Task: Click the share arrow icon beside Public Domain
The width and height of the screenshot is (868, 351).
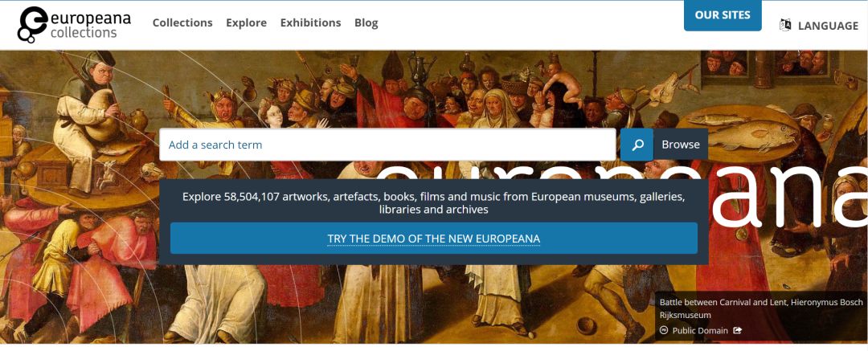Action: tap(737, 330)
